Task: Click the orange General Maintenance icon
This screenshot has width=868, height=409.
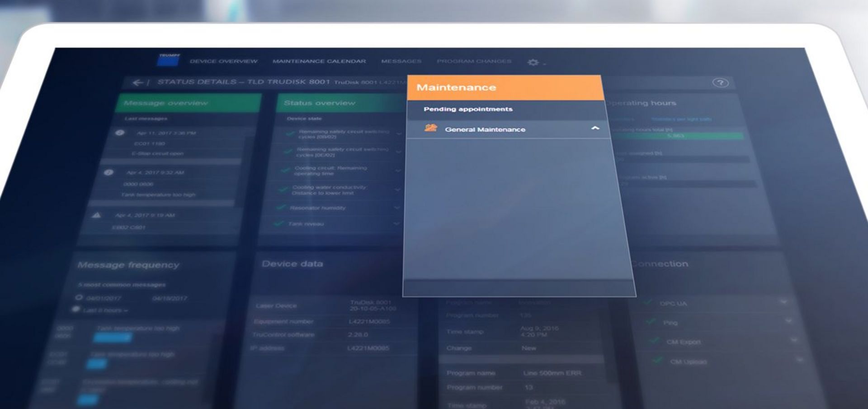Action: pos(431,128)
